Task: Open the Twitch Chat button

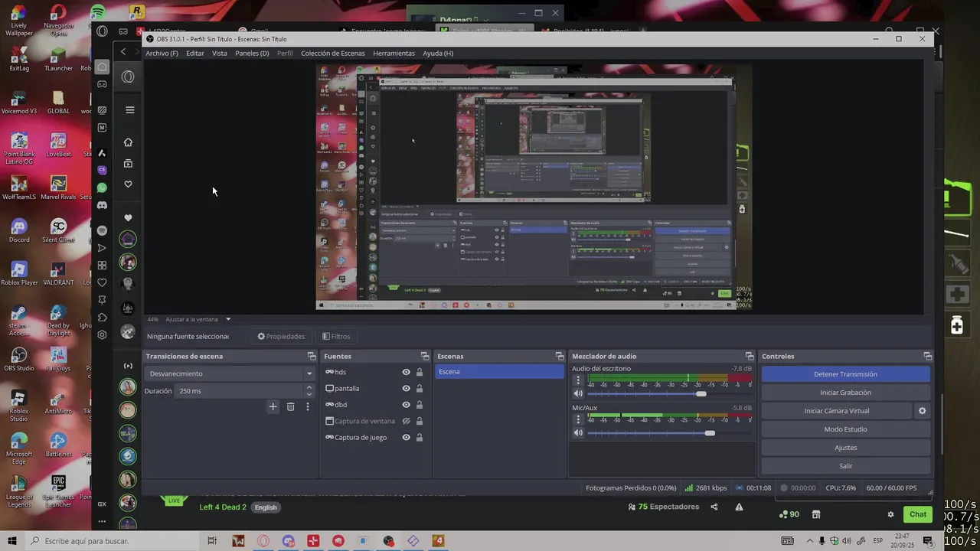Action: (x=917, y=514)
